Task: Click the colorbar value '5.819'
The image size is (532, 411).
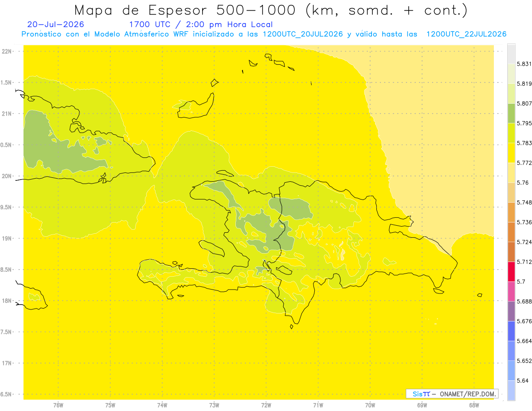Action: point(524,84)
